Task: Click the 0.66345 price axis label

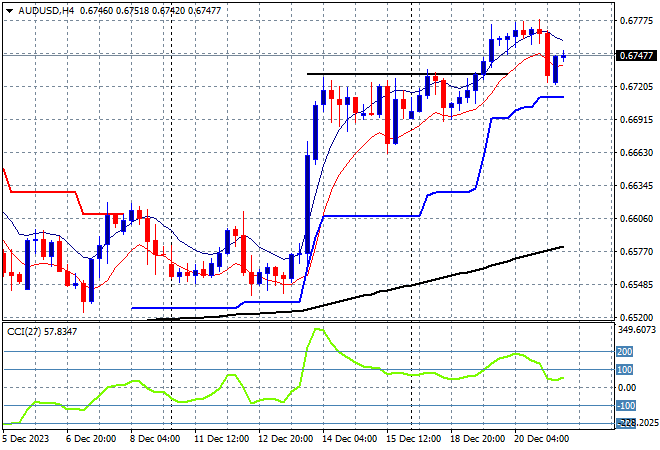Action: [x=636, y=186]
